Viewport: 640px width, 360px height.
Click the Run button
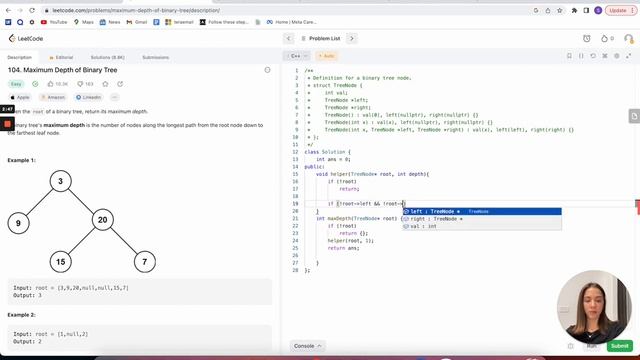[591, 346]
